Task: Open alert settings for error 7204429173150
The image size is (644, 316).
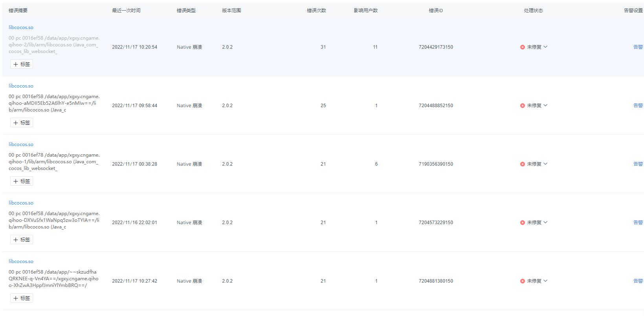Action: [638, 47]
